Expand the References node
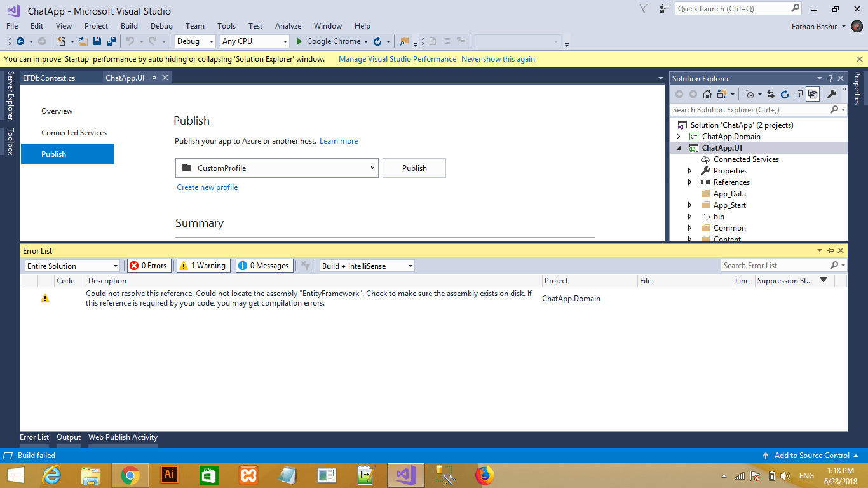 pyautogui.click(x=690, y=182)
